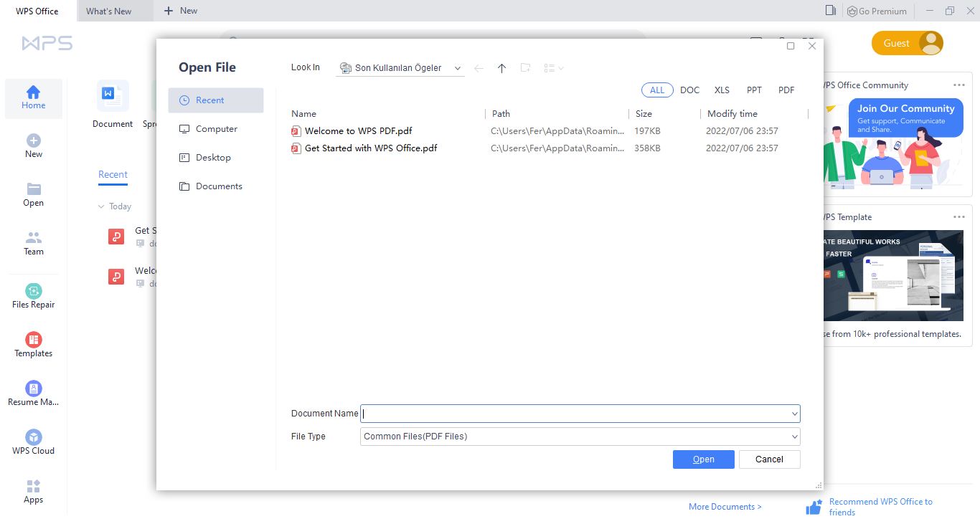
Task: Go to Home in WPS sidebar
Action: pos(34,98)
